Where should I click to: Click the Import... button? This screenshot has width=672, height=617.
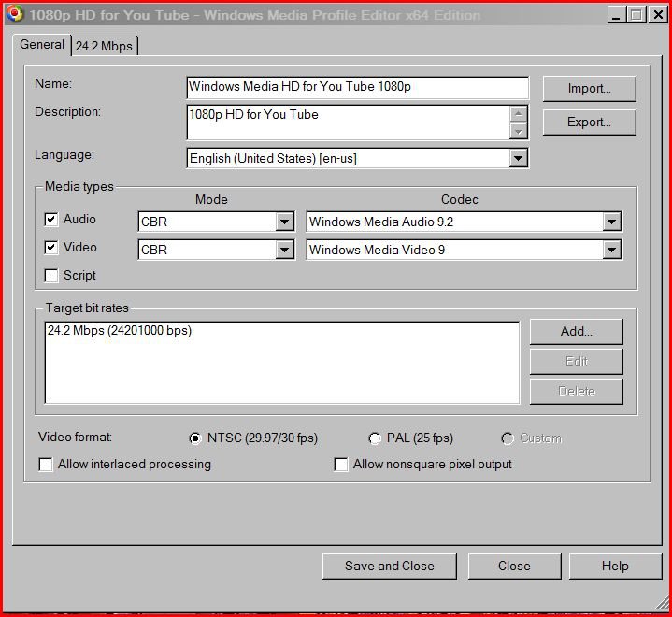[590, 88]
